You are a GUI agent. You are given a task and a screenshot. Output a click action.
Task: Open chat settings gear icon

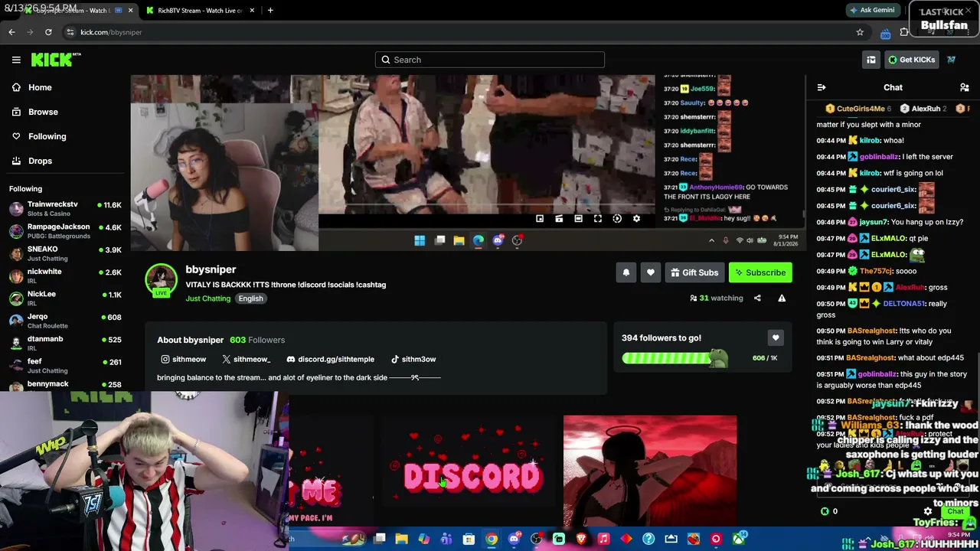[x=928, y=511]
